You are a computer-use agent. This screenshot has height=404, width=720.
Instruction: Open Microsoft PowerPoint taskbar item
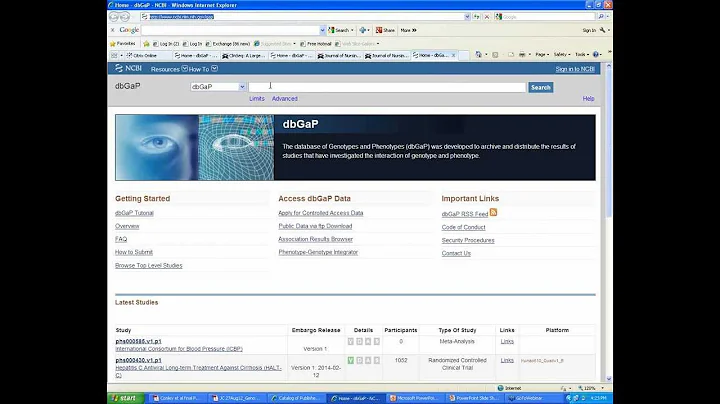point(416,398)
